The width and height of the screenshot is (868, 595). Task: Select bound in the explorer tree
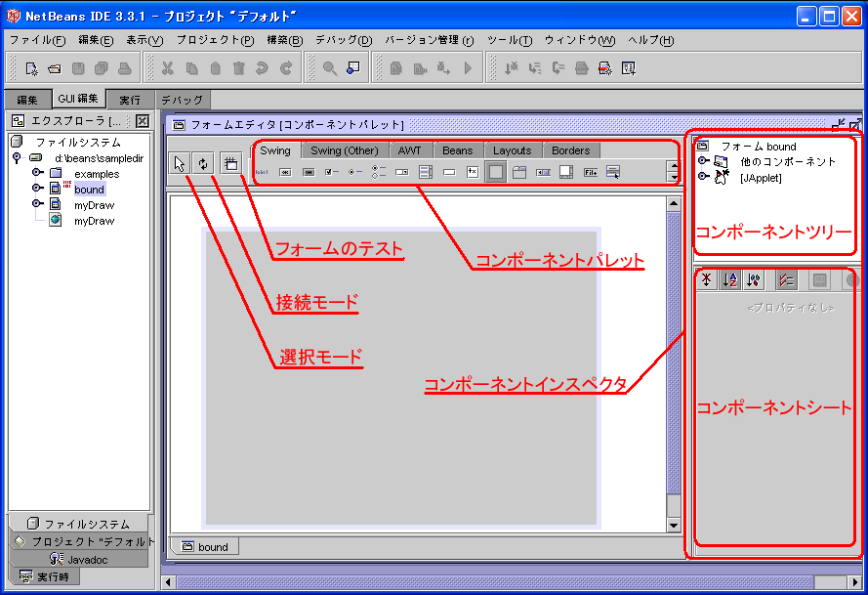point(89,190)
